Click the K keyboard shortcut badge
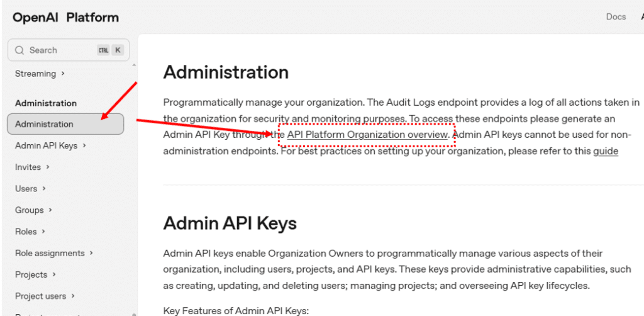The height and width of the screenshot is (316, 644). coord(118,50)
